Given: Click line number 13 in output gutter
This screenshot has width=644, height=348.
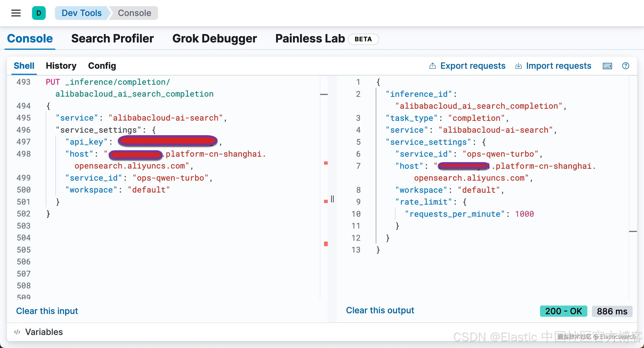Looking at the screenshot, I should [x=356, y=250].
